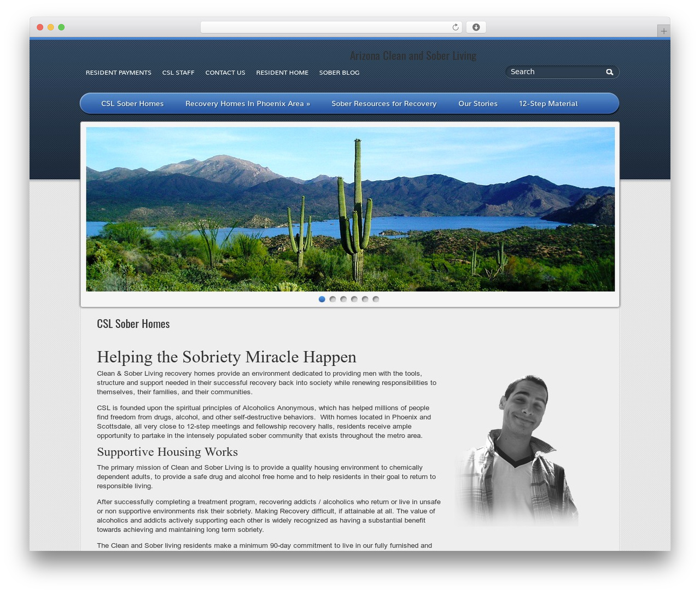
Task: Click the desert cactus slideshow image
Action: 351,210
